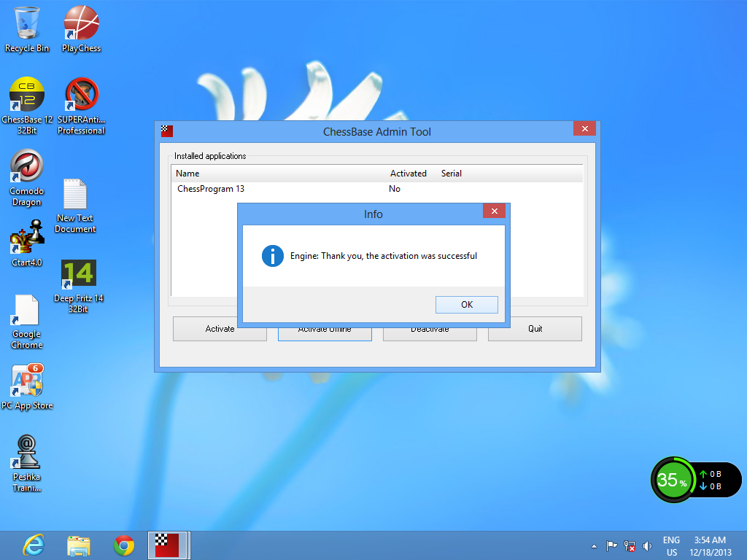Select the New Text Document file
This screenshot has width=747, height=560.
(x=75, y=206)
